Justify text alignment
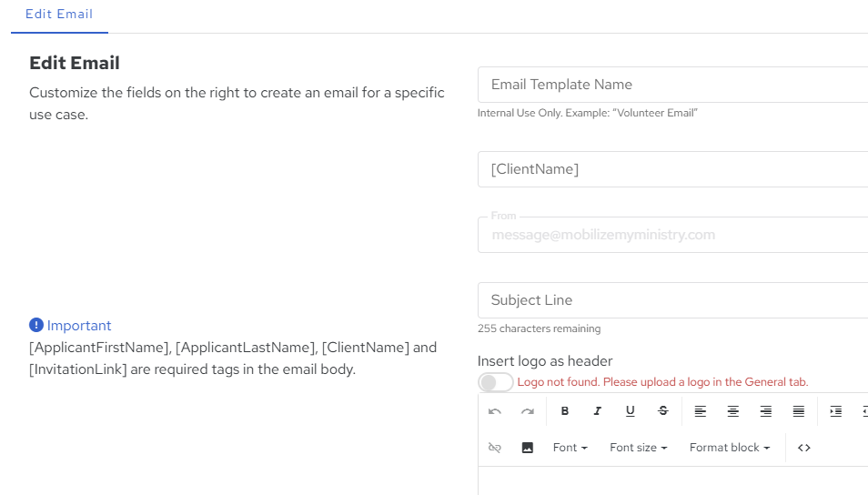Image resolution: width=868 pixels, height=495 pixels. (x=798, y=411)
